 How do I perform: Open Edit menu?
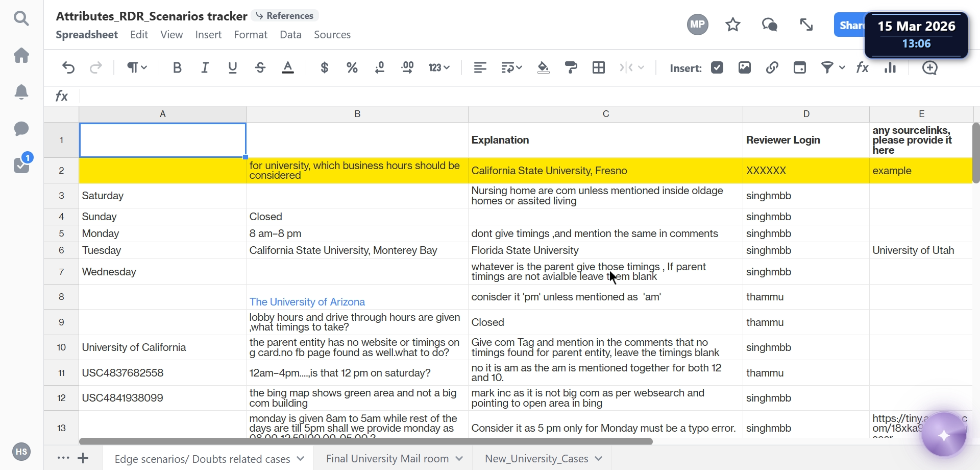139,35
